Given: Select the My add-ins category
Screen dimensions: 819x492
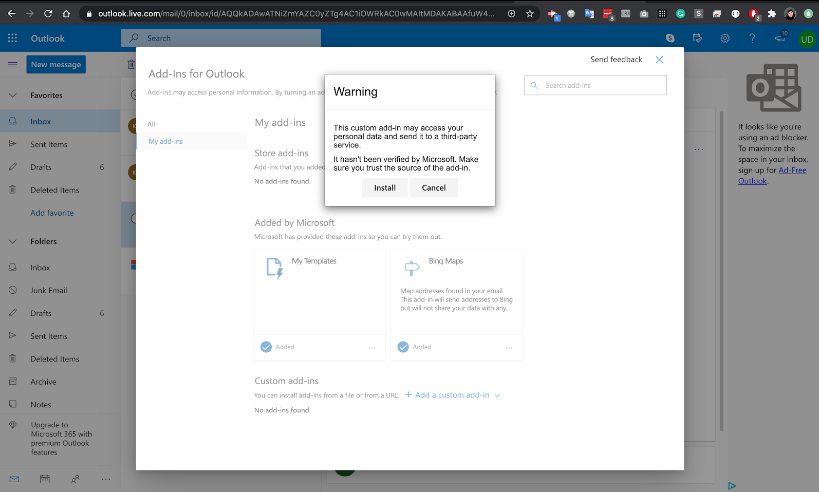Looking at the screenshot, I should 166,142.
